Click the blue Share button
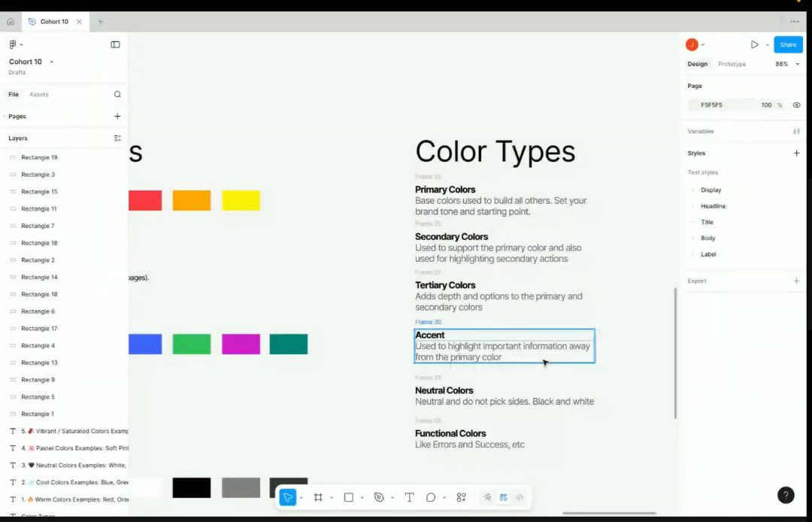Image resolution: width=812 pixels, height=522 pixels. click(x=788, y=44)
